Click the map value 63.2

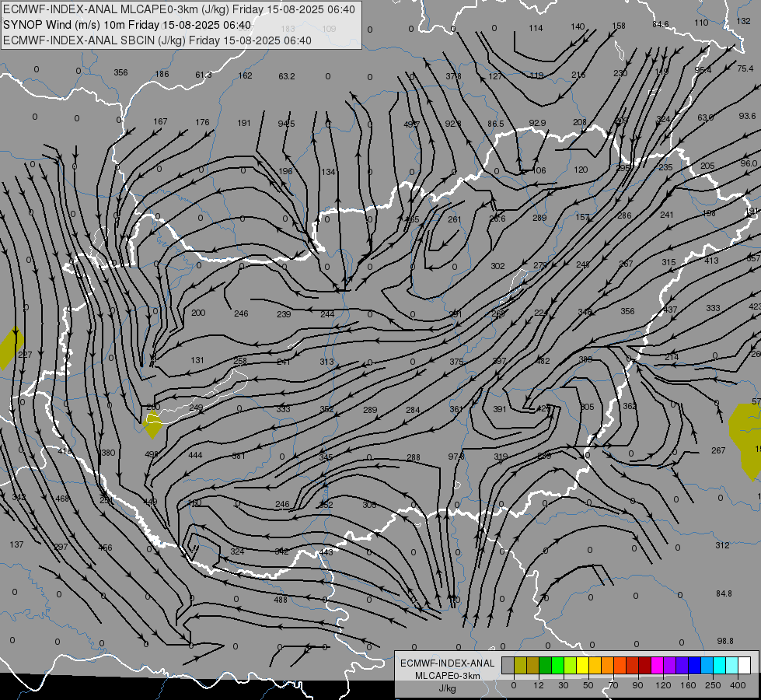click(x=287, y=76)
